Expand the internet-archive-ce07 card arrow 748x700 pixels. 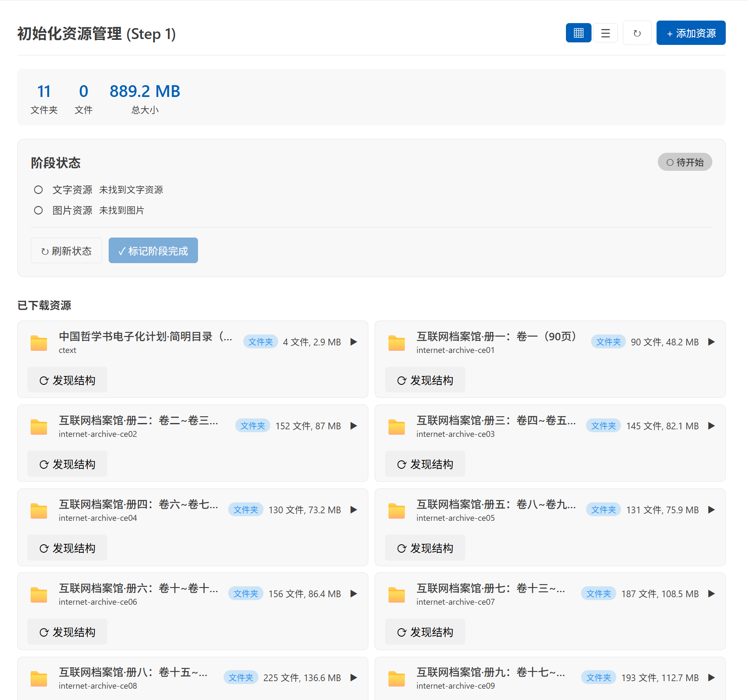[x=712, y=594]
